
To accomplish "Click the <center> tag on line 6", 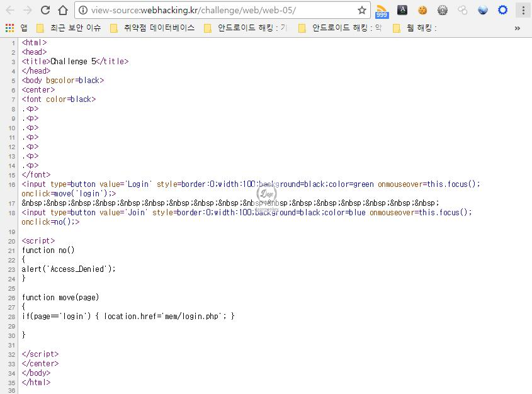I will pyautogui.click(x=38, y=90).
